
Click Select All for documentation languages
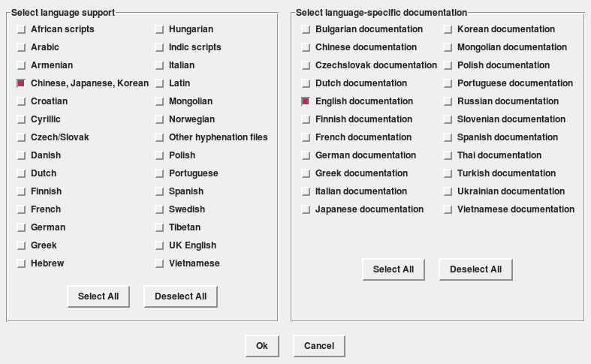coord(393,269)
